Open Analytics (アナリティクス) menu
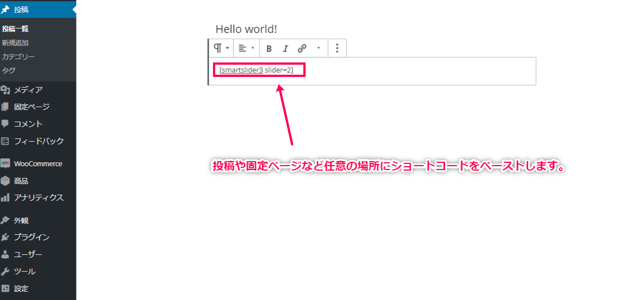 pos(38,197)
